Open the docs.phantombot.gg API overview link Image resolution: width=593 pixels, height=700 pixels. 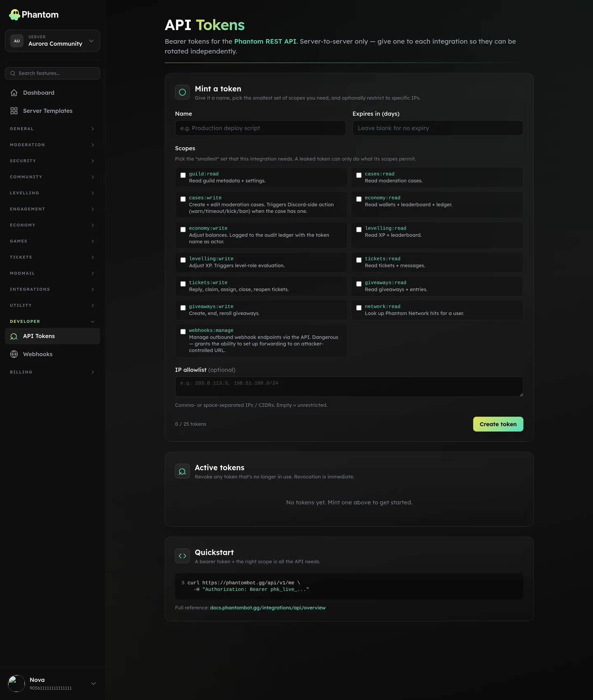pos(268,608)
